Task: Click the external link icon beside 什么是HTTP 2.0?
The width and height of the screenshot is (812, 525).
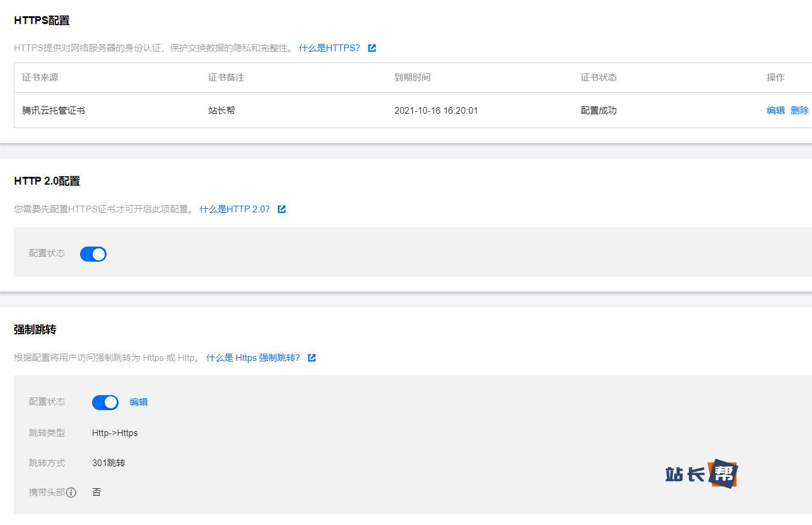Action: pos(282,209)
